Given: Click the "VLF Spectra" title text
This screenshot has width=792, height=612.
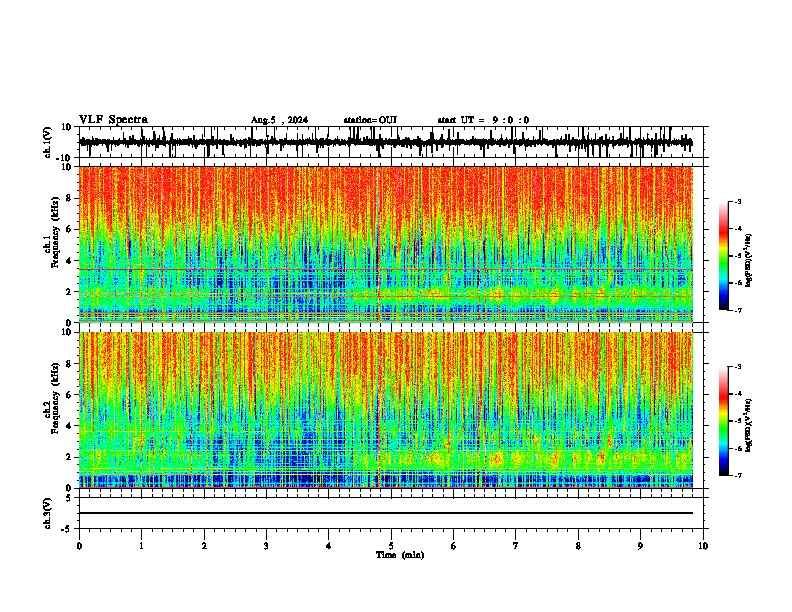Looking at the screenshot, I should click(113, 120).
